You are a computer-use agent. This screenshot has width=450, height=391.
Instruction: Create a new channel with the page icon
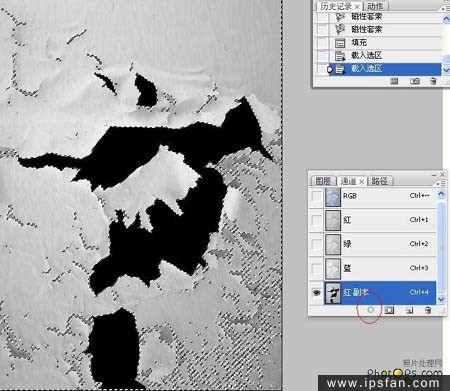tap(410, 311)
